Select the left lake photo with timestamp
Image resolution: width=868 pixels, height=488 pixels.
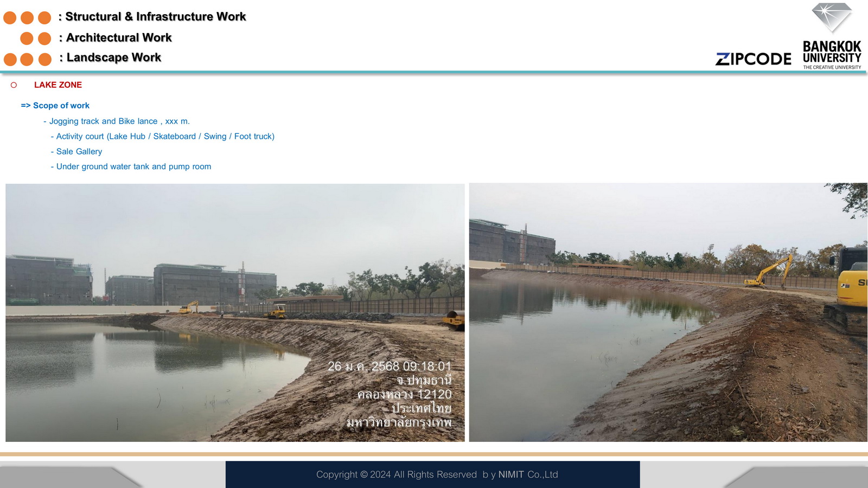(235, 312)
